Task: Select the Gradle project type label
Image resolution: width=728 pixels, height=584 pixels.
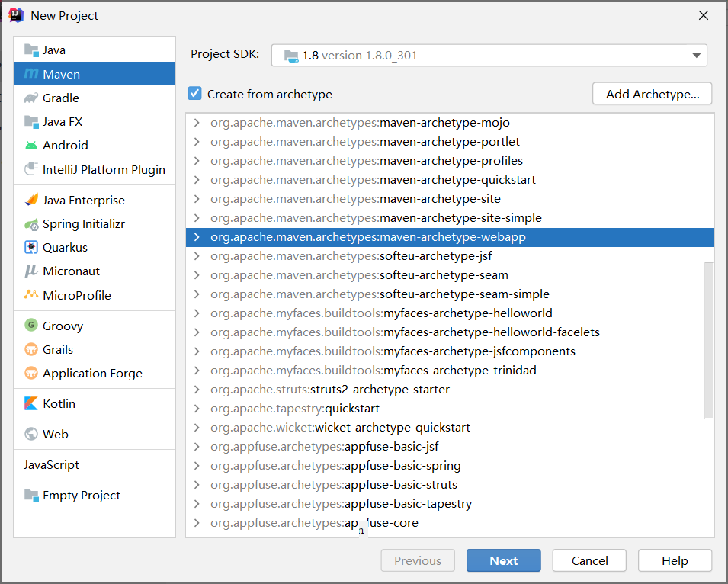Action: point(61,98)
